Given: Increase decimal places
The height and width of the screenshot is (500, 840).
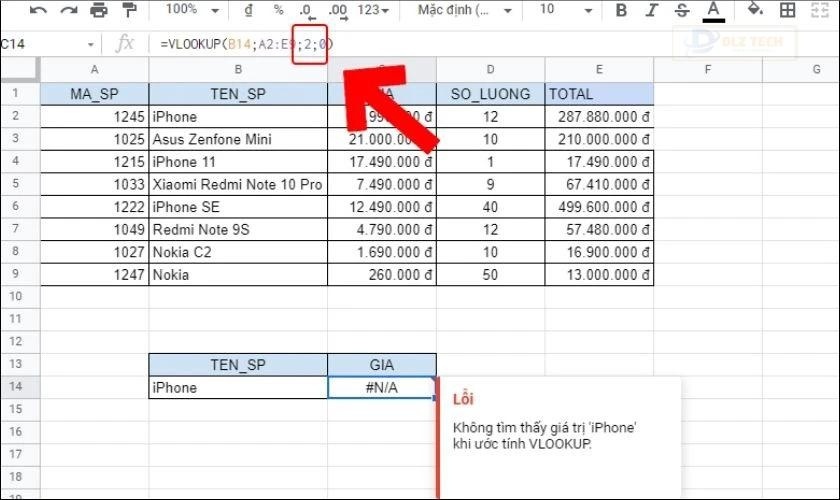Looking at the screenshot, I should point(338,11).
